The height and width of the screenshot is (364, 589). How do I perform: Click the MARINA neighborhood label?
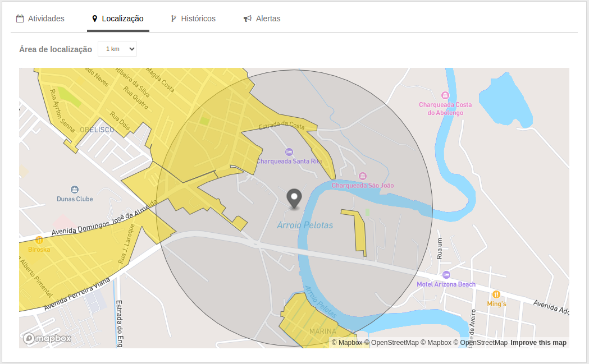tap(323, 331)
